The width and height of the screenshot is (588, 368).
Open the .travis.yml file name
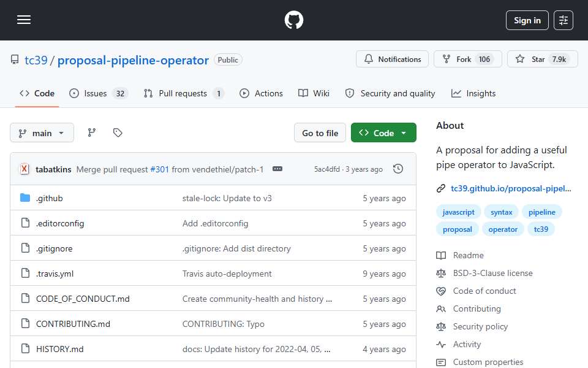click(x=55, y=274)
